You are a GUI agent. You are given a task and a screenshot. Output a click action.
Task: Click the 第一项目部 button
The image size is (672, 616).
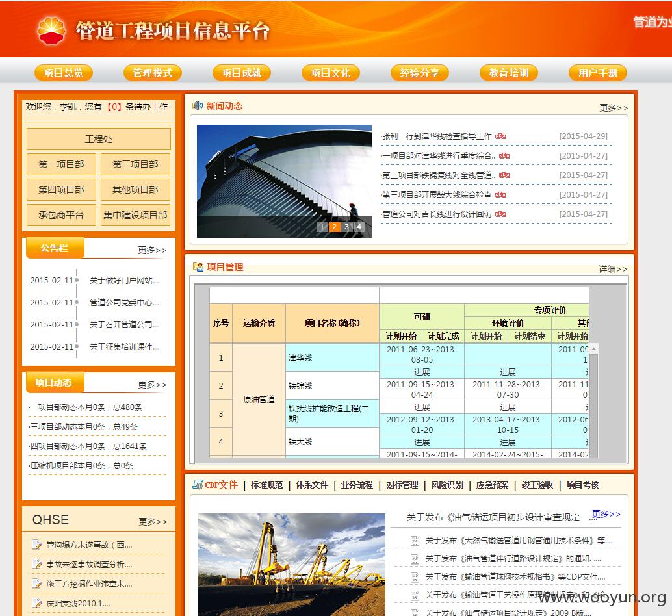[x=61, y=164]
